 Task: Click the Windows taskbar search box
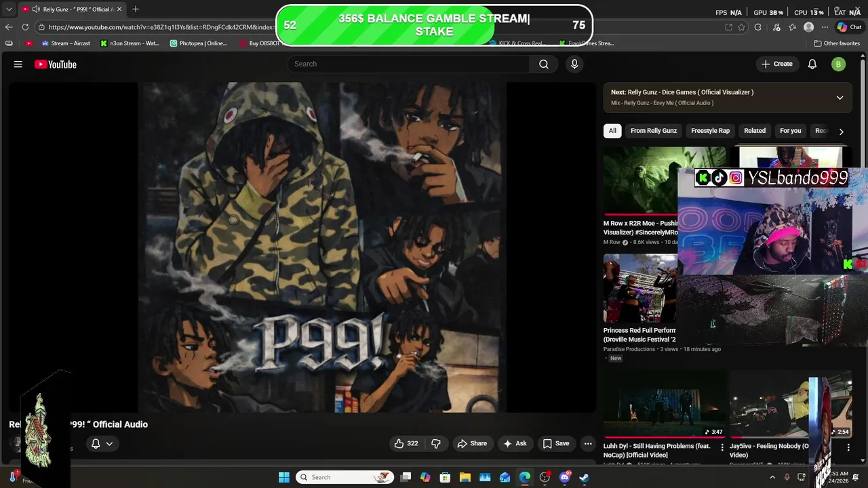click(346, 477)
